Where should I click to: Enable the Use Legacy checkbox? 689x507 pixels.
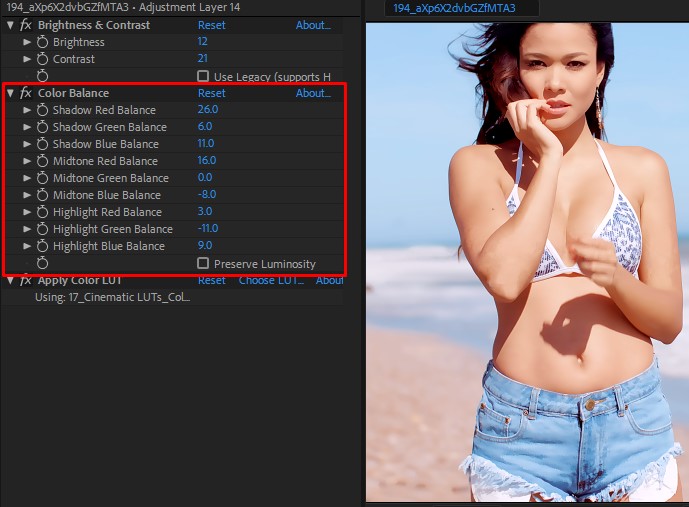point(203,76)
